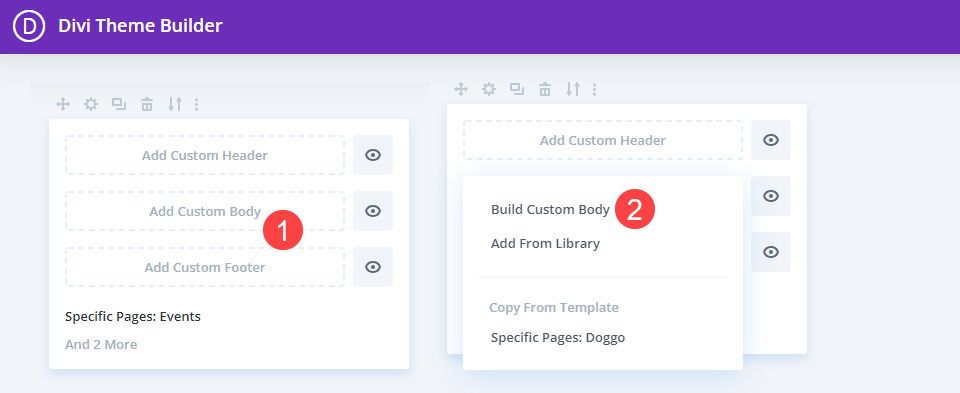Choose Add From Library menu option
Screen dimensions: 960x393
click(x=546, y=244)
